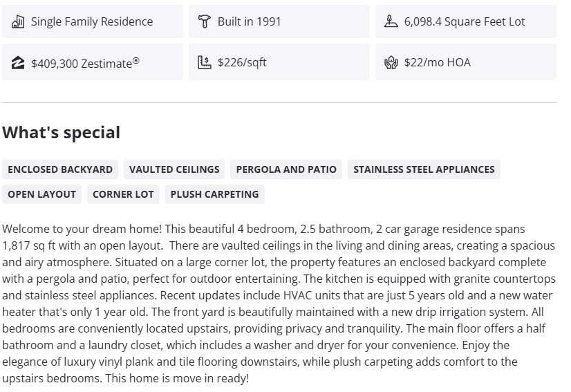The width and height of the screenshot is (571, 392).
Task: Select the Open Layout tag
Action: (41, 194)
